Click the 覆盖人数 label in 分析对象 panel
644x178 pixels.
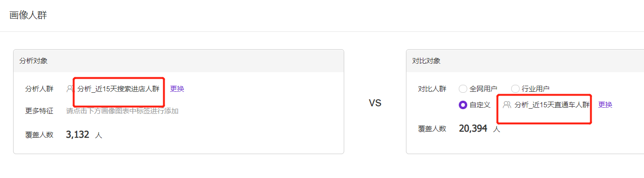39,134
